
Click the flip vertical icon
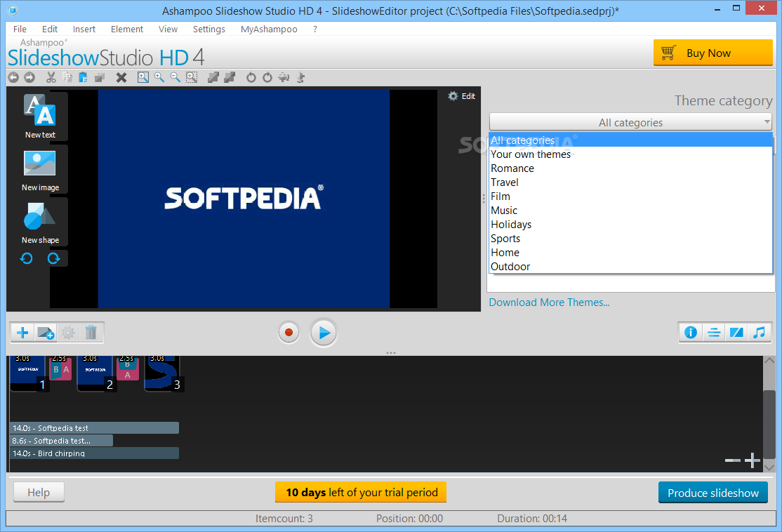(x=300, y=77)
